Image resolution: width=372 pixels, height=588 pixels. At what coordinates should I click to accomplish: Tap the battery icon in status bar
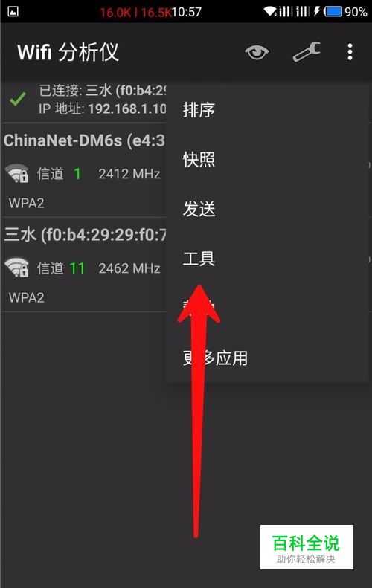(x=333, y=12)
